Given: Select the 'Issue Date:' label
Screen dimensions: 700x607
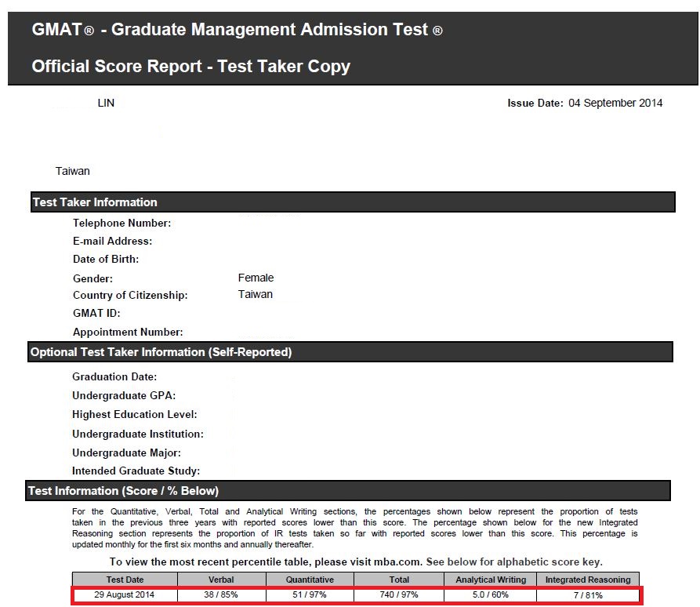Looking at the screenshot, I should click(535, 104).
